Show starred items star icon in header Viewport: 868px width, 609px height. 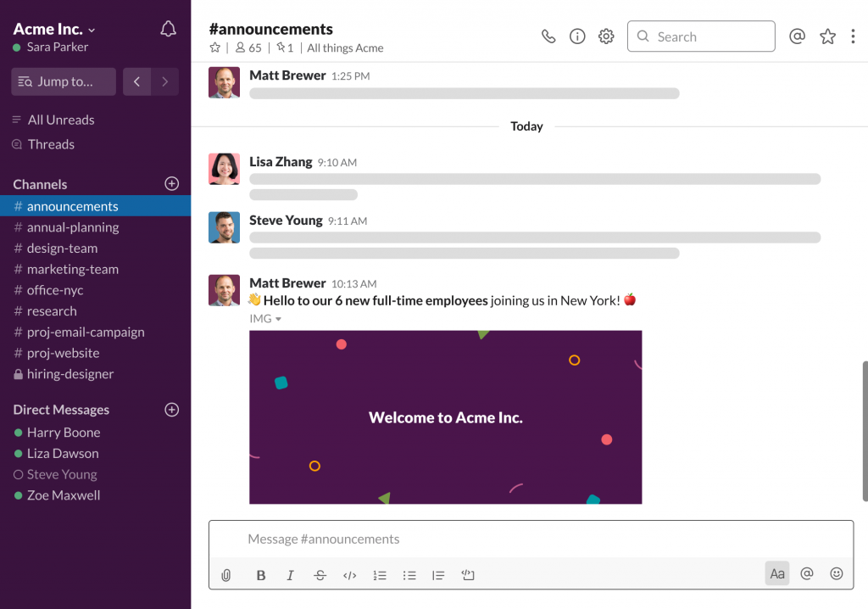827,36
